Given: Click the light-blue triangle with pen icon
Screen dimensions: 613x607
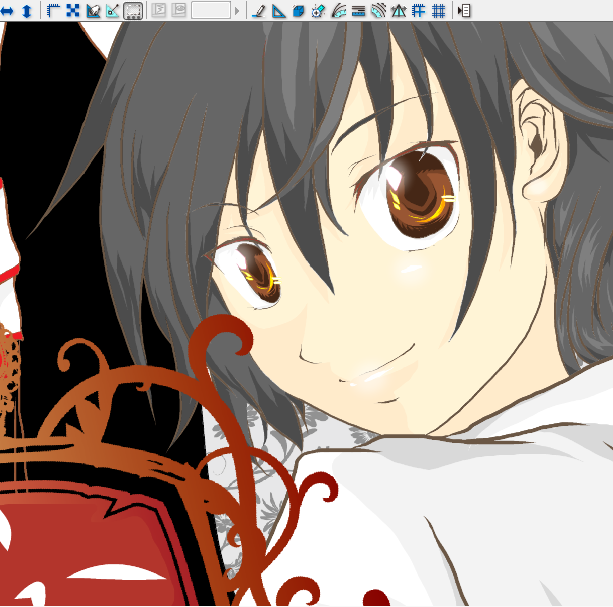Looking at the screenshot, I should (x=113, y=11).
